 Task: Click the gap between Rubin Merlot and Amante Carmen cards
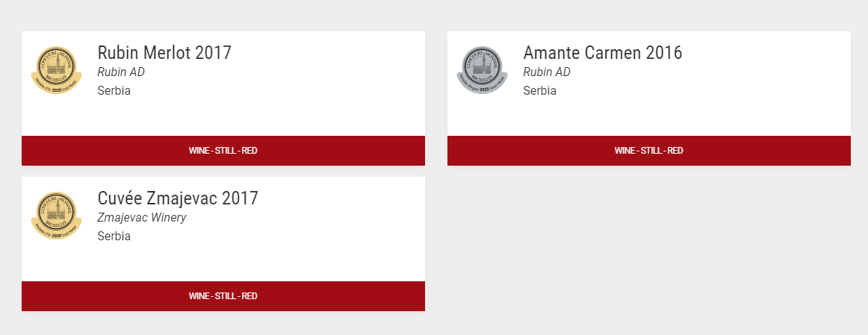pos(436,98)
